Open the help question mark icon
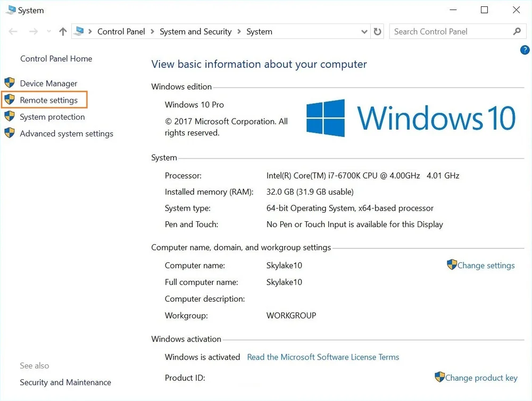This screenshot has height=401, width=532. pyautogui.click(x=525, y=49)
